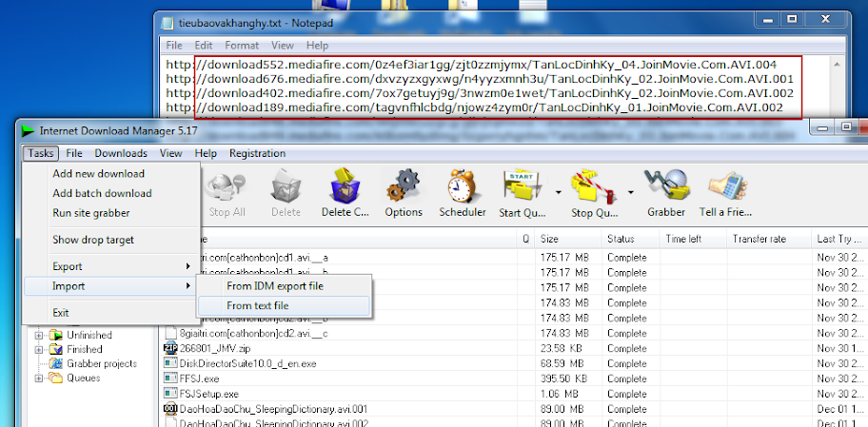Click the Tell a Friend icon
868x427 pixels.
(726, 187)
